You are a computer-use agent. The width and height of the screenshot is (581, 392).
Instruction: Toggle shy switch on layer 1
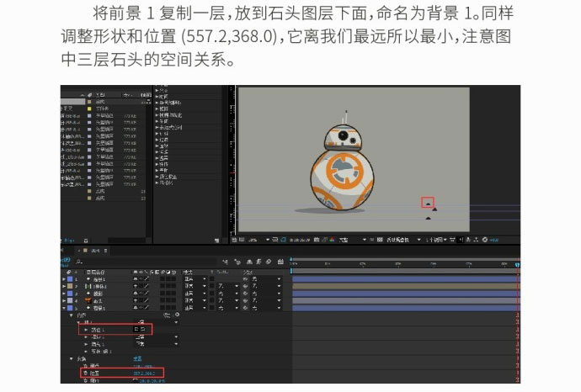click(x=136, y=278)
